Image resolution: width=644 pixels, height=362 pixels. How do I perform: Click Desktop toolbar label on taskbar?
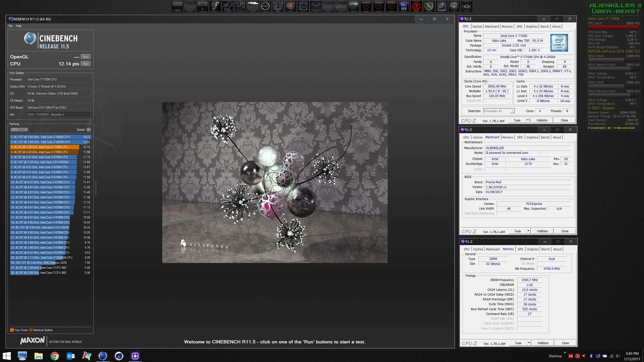tap(555, 356)
